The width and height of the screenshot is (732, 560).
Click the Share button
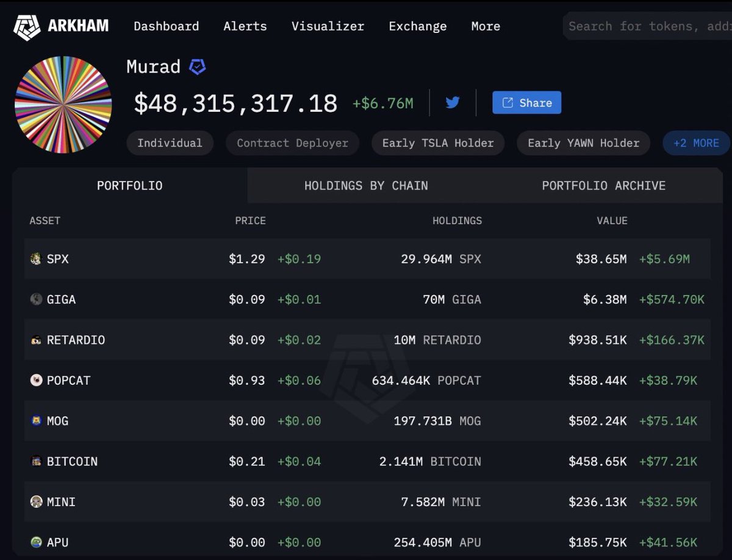pos(527,102)
